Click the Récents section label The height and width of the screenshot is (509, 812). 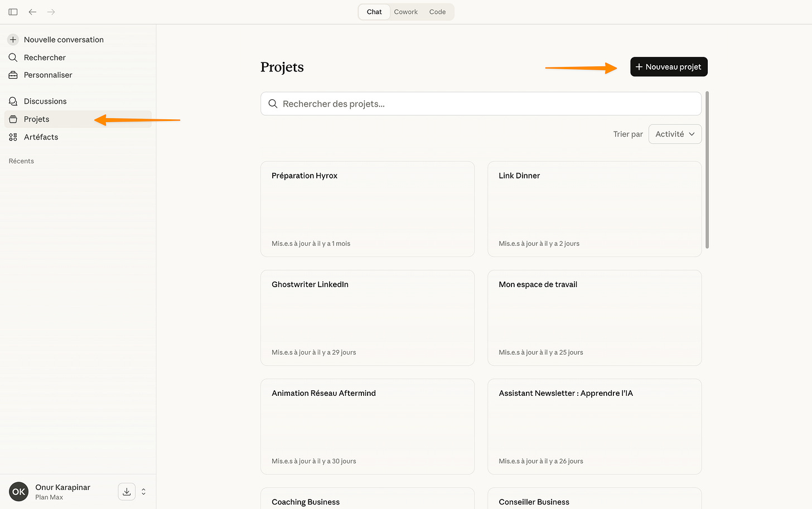[x=21, y=161]
